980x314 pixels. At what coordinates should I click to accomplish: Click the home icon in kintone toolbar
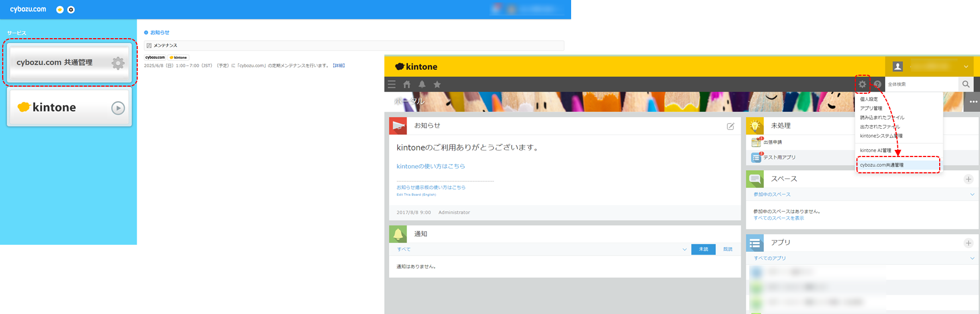pos(407,84)
